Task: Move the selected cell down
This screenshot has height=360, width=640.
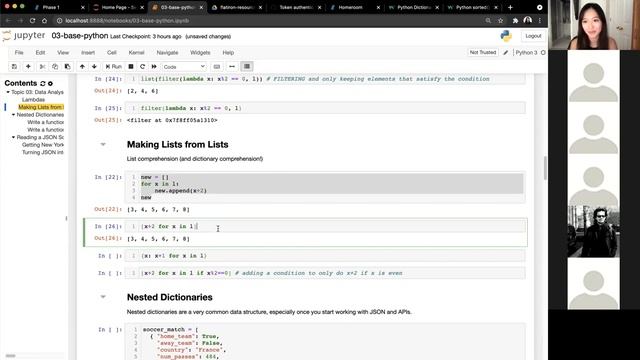Action: [x=94, y=67]
